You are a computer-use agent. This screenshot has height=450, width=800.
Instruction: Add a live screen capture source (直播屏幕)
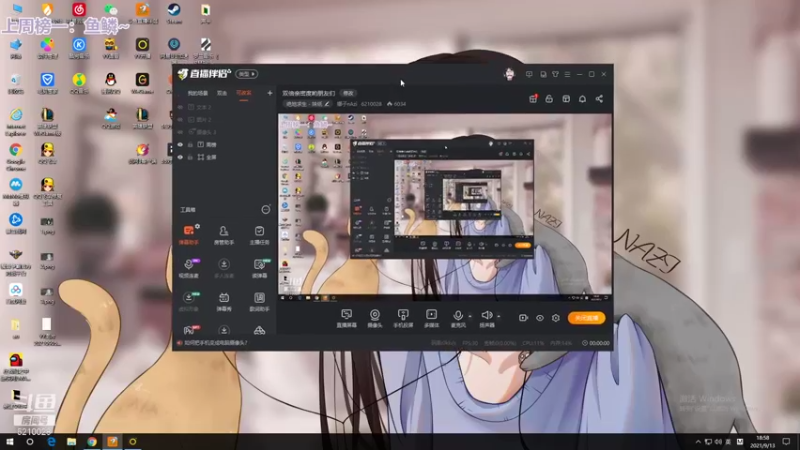pyautogui.click(x=346, y=318)
